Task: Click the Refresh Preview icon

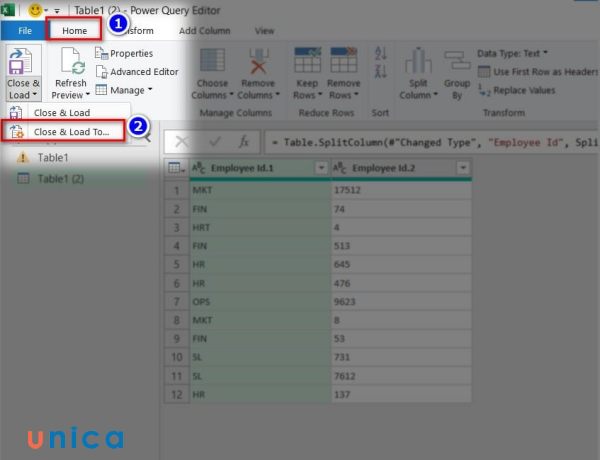Action: pyautogui.click(x=70, y=64)
